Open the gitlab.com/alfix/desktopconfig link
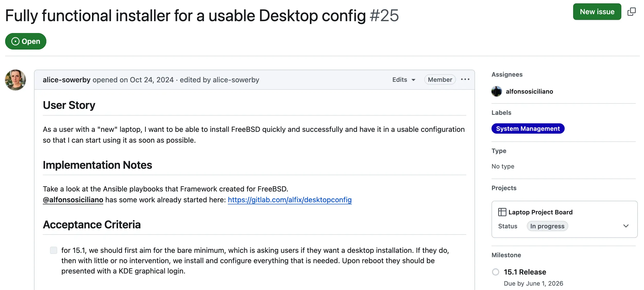The width and height of the screenshot is (644, 290). 290,200
